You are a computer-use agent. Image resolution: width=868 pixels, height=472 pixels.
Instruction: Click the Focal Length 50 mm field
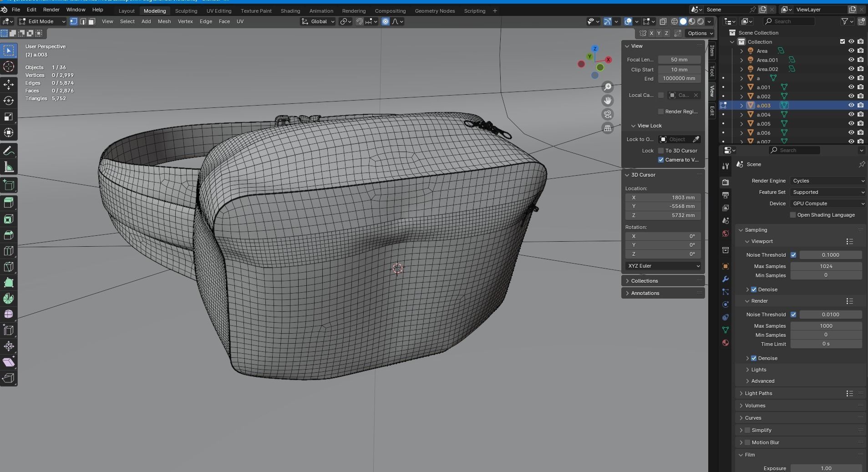(679, 60)
